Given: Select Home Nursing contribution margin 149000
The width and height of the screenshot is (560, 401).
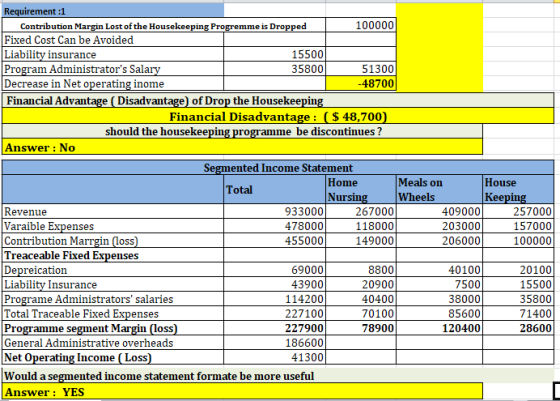Looking at the screenshot, I should (361, 241).
